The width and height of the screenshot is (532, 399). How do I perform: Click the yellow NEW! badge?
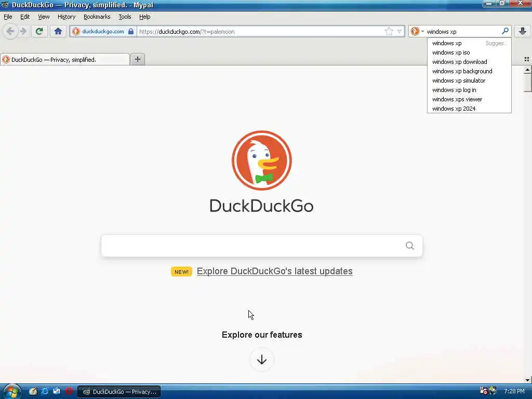pos(181,272)
